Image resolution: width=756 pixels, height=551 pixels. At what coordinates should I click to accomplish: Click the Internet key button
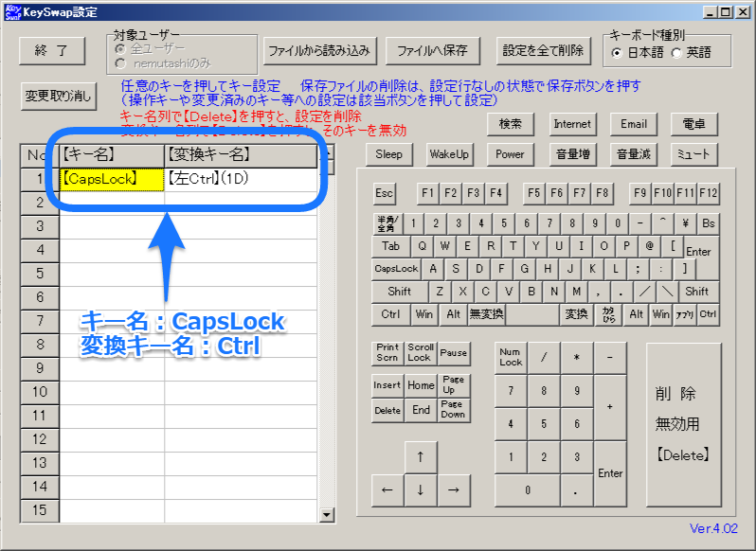pos(572,124)
